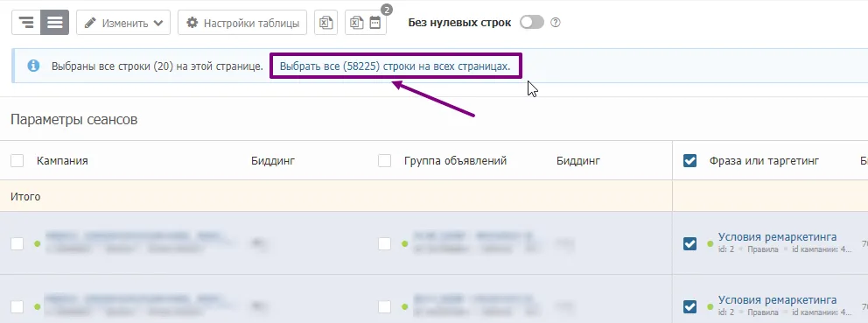Check the Группа объявлений header checkbox
The width and height of the screenshot is (868, 323).
coord(384,161)
